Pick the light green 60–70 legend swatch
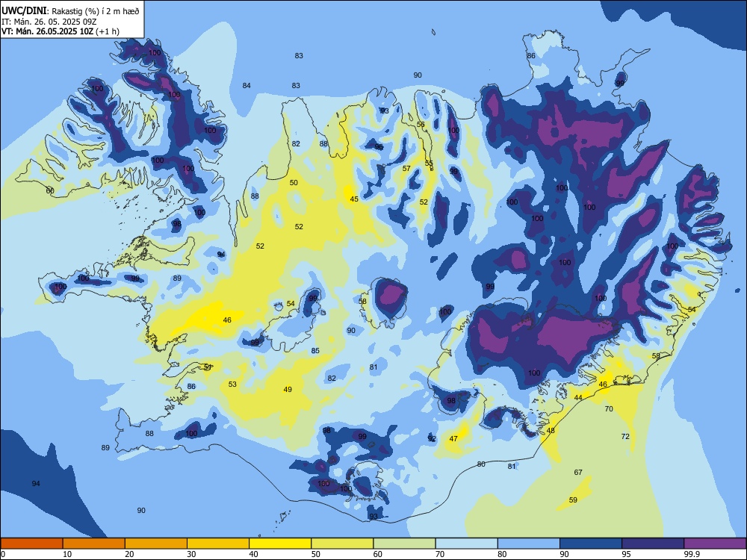747x560 pixels. [x=404, y=544]
